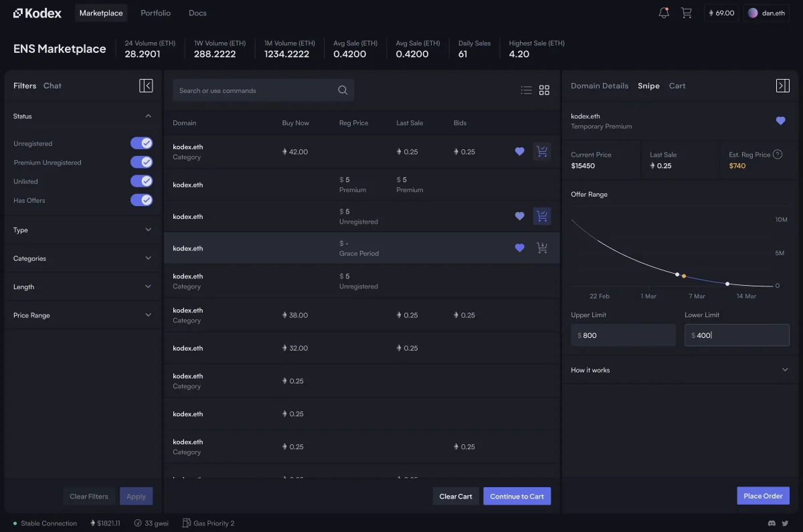
Task: Open the Portfolio tab
Action: [x=155, y=13]
